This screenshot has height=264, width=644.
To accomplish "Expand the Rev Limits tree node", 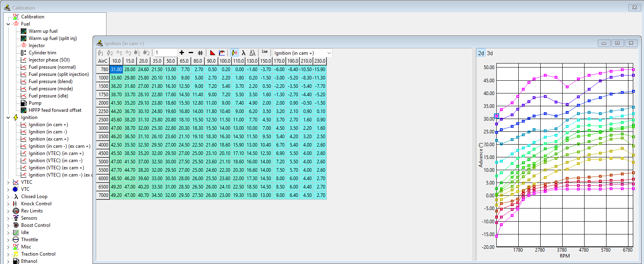I will [8, 211].
